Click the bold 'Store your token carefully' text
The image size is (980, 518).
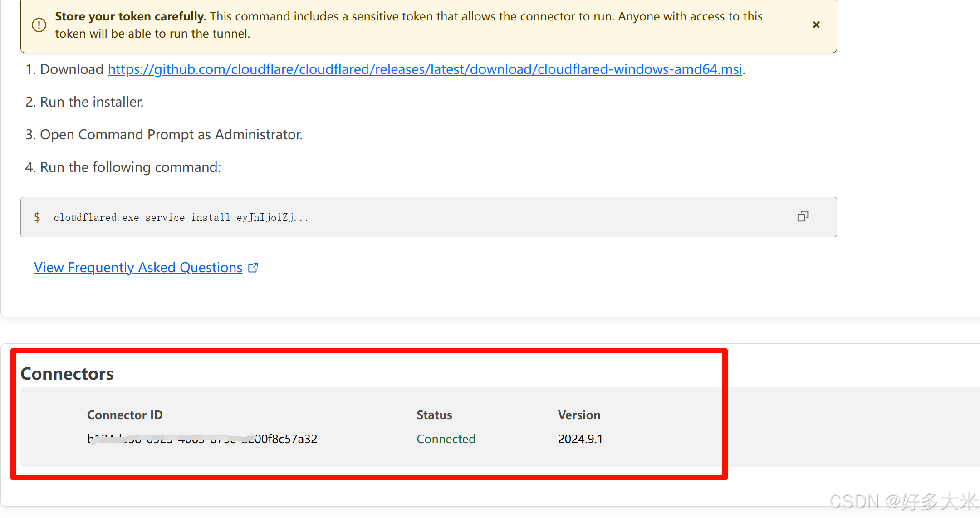(x=130, y=16)
